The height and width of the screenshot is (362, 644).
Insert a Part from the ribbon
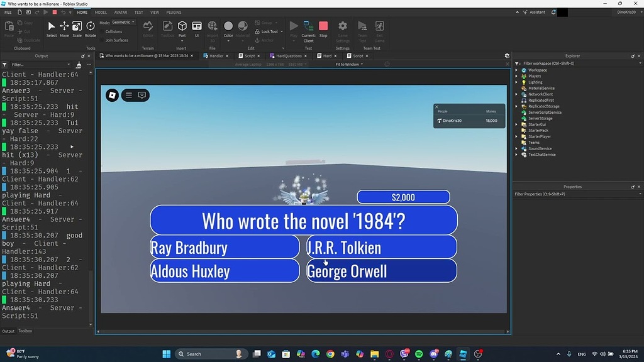point(182,29)
